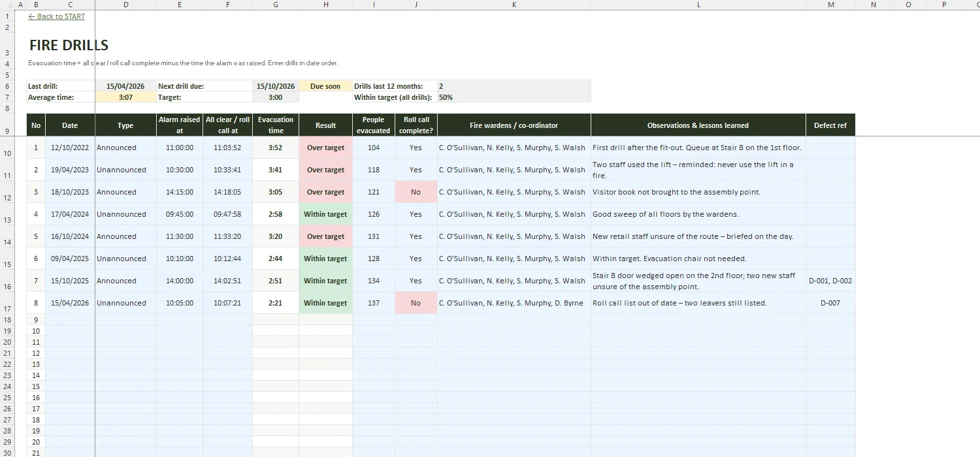
Task: Select drill 6 'Within target' result
Action: pyautogui.click(x=325, y=259)
